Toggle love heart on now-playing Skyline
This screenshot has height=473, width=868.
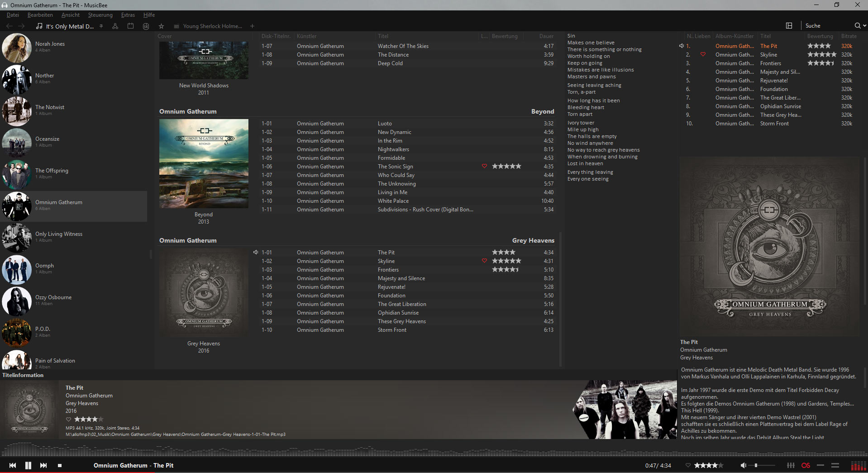(x=703, y=55)
